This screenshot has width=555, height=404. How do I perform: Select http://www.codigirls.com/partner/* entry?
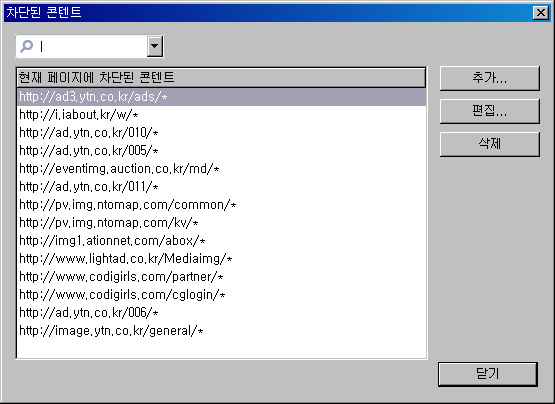pyautogui.click(x=221, y=277)
